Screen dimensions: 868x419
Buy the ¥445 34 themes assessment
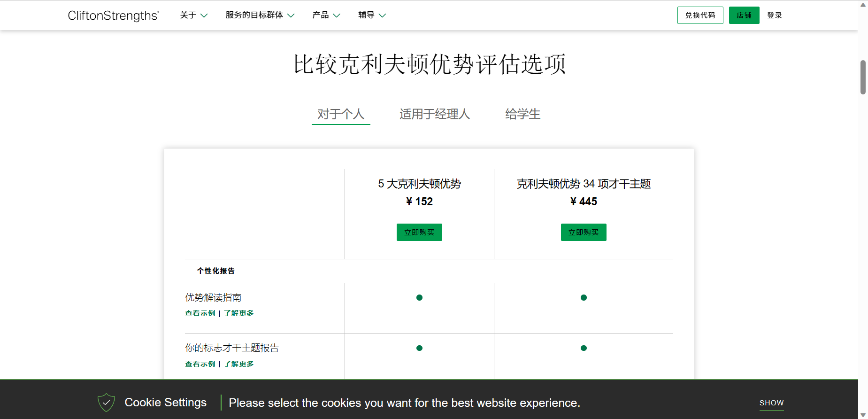(x=584, y=232)
